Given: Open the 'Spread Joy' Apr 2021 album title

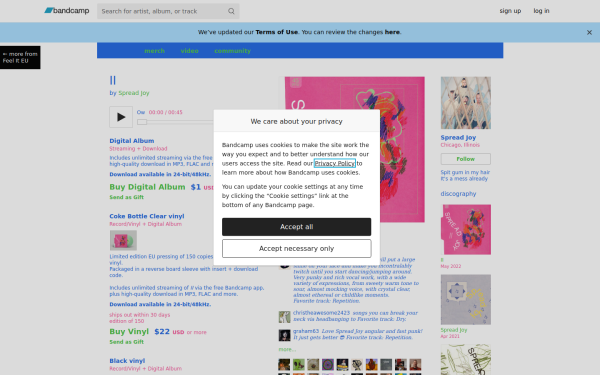Looking at the screenshot, I should coord(454,330).
